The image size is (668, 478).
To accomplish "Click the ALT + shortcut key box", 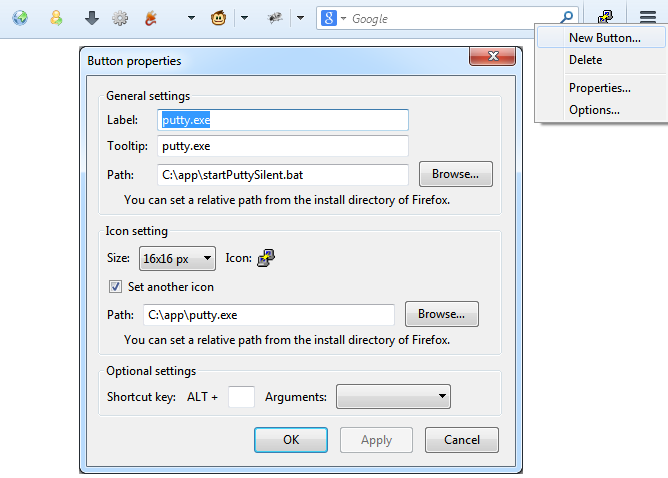I will click(242, 397).
